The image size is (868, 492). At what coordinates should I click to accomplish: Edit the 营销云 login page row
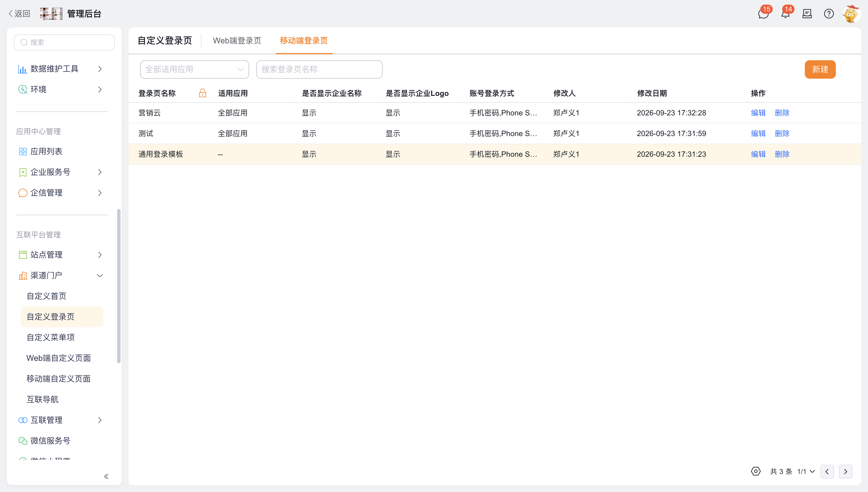(x=758, y=113)
